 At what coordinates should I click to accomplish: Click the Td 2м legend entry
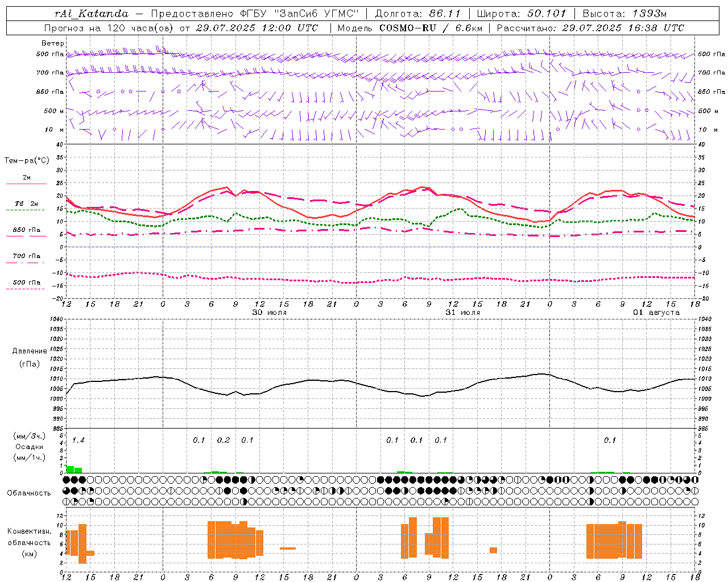click(27, 203)
